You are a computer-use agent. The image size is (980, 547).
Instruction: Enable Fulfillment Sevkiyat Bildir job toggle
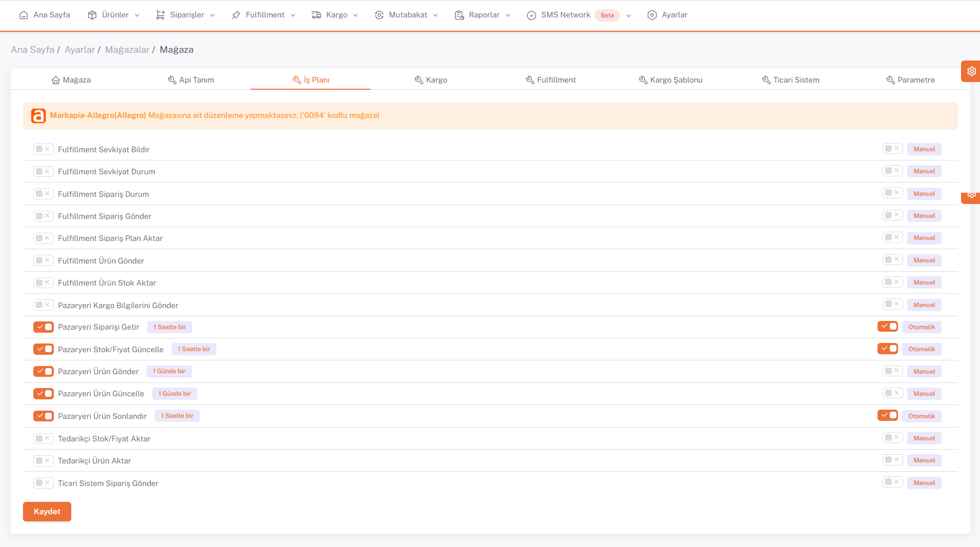(x=44, y=149)
